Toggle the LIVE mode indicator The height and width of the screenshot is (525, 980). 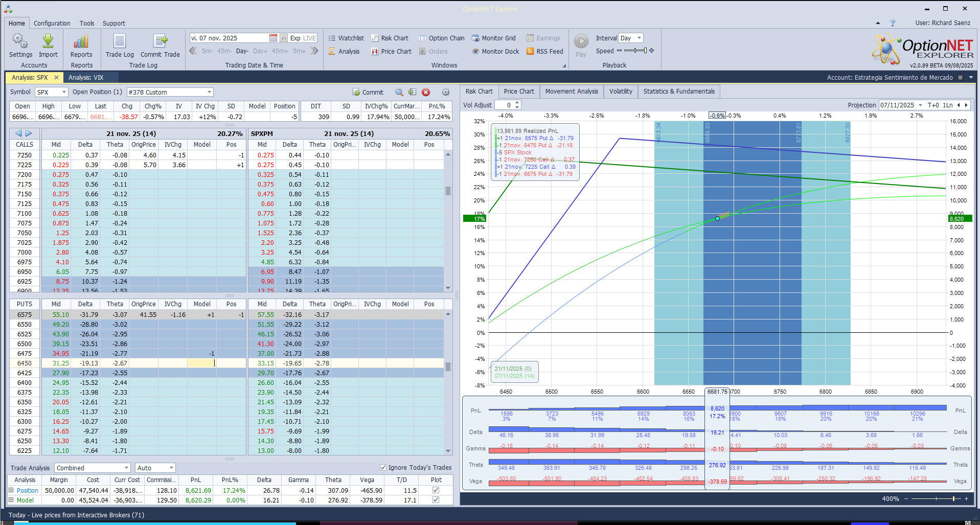(x=310, y=38)
